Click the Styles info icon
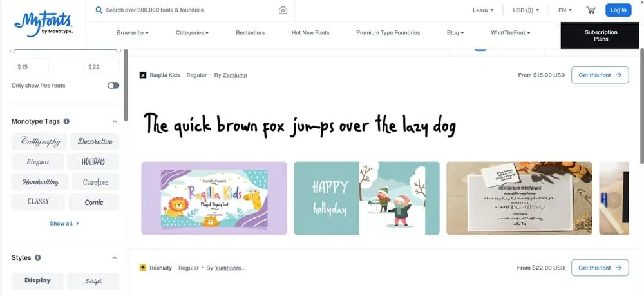The height and width of the screenshot is (296, 644). coord(37,258)
